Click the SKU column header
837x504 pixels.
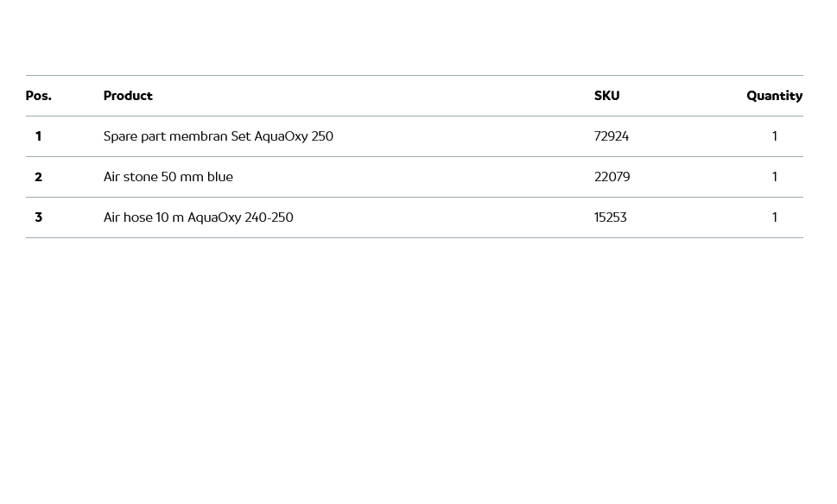(606, 96)
